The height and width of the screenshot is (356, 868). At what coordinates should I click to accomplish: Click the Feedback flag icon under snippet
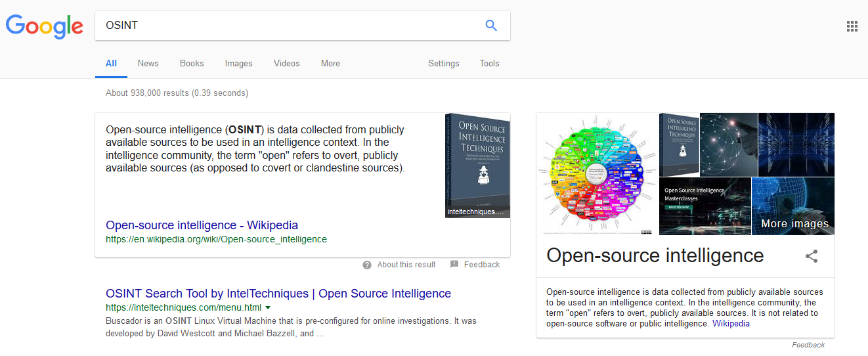tap(454, 265)
